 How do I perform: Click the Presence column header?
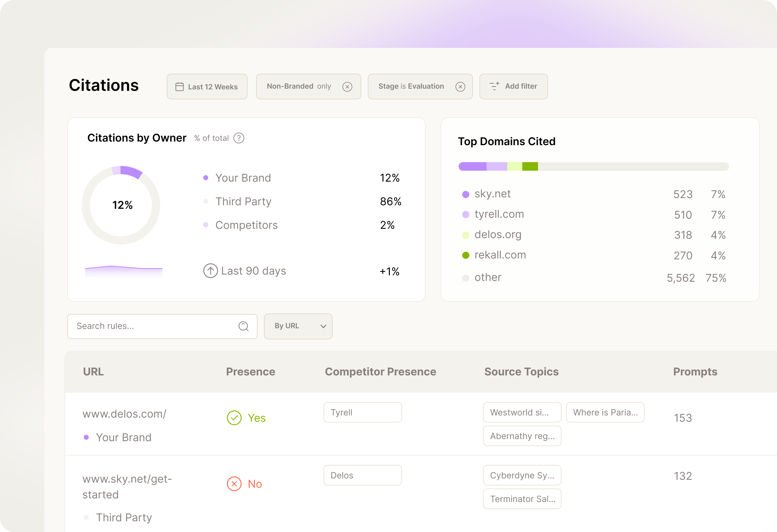point(250,371)
